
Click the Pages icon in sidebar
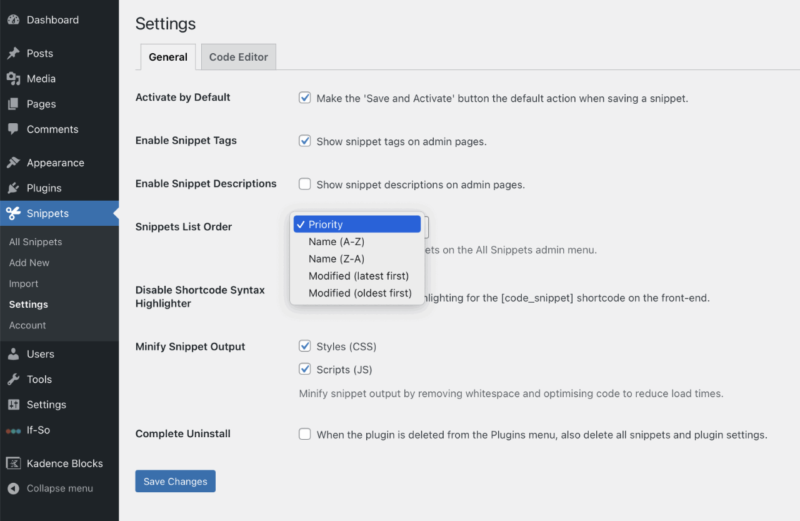coord(13,104)
